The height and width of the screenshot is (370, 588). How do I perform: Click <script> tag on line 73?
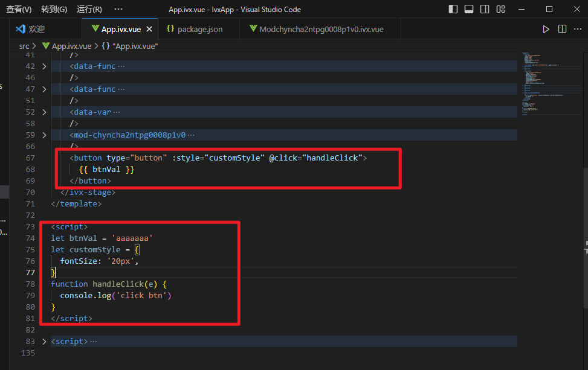69,226
